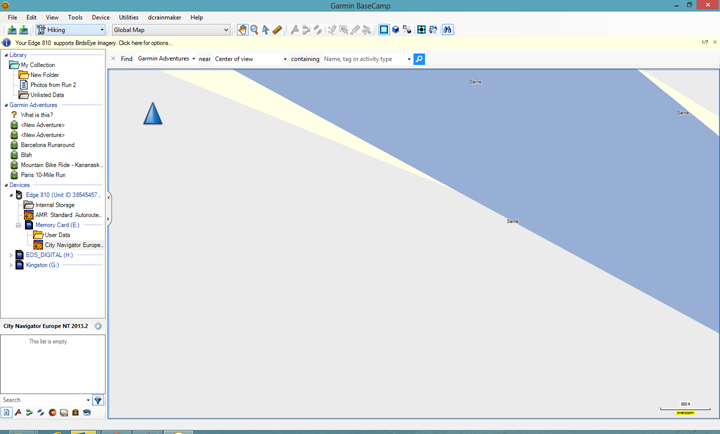Select My Collection in the Library
Screen dimensions: 720x434
[38, 65]
